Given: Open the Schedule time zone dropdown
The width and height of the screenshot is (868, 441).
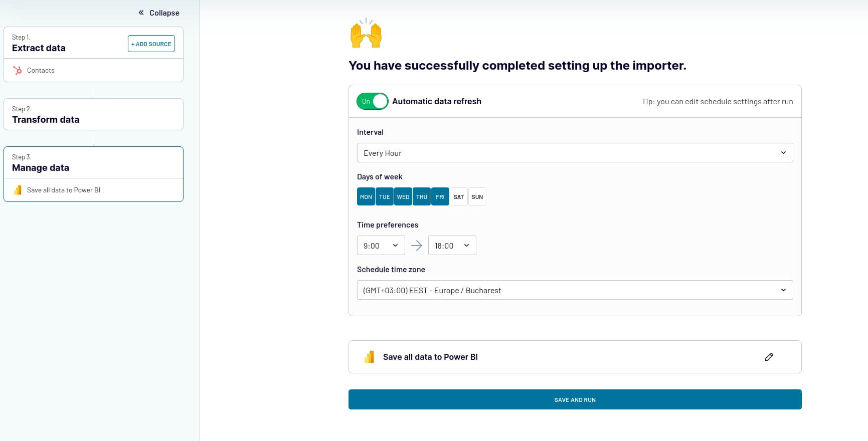Looking at the screenshot, I should click(x=575, y=290).
